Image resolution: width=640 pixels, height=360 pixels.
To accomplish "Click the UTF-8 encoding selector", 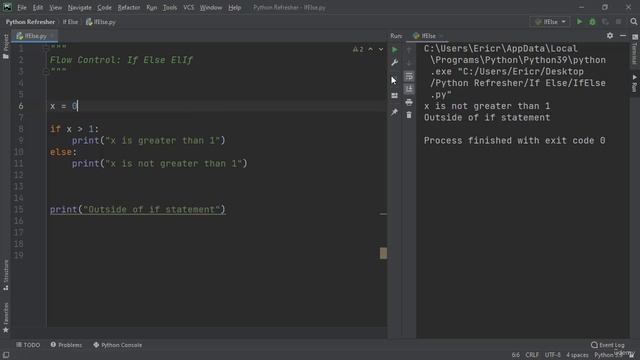I will [x=553, y=355].
